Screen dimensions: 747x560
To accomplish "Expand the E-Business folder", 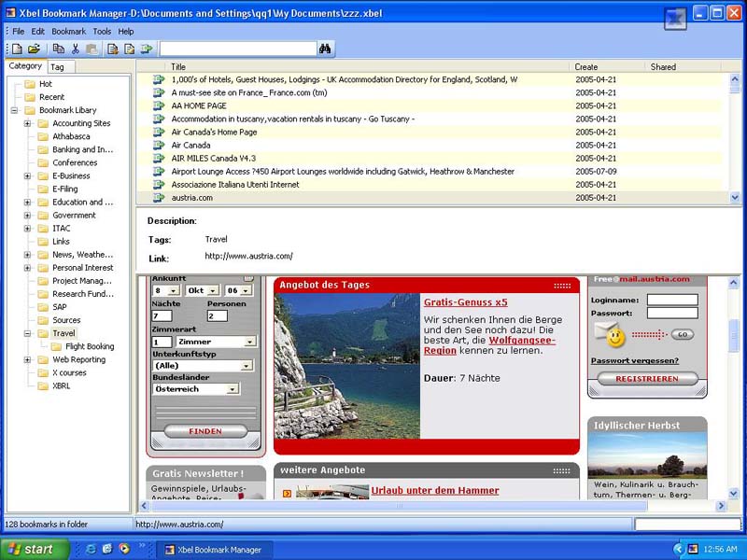I will (28, 175).
